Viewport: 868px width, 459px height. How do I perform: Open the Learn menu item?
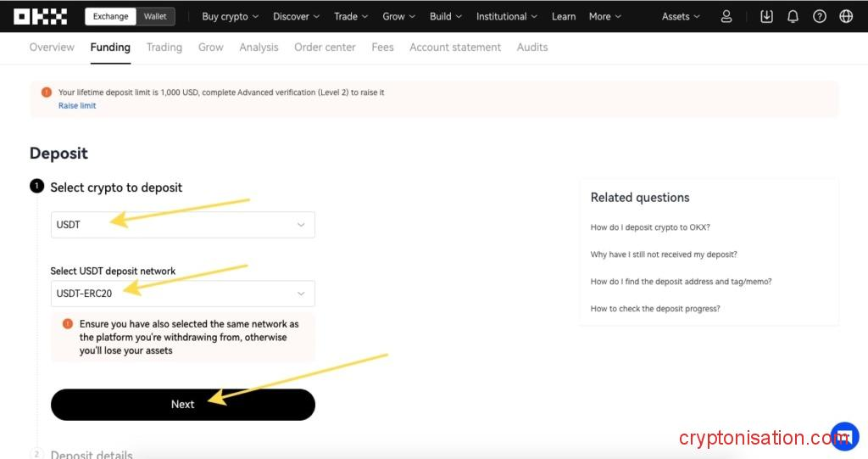(x=564, y=16)
